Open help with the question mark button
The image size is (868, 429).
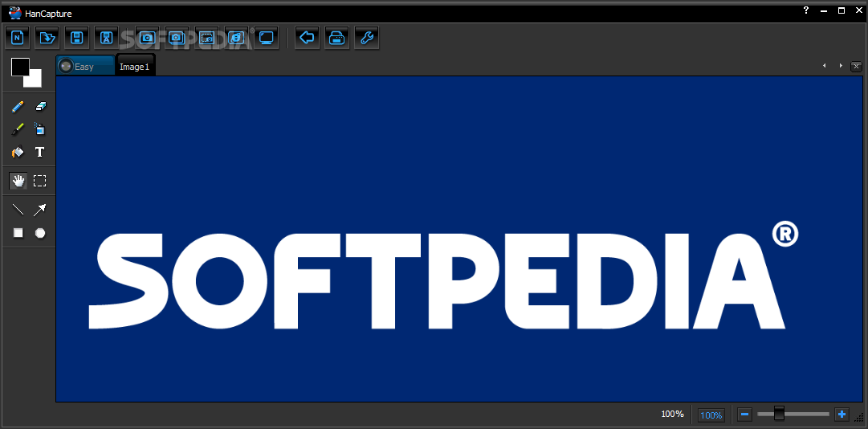pyautogui.click(x=806, y=10)
